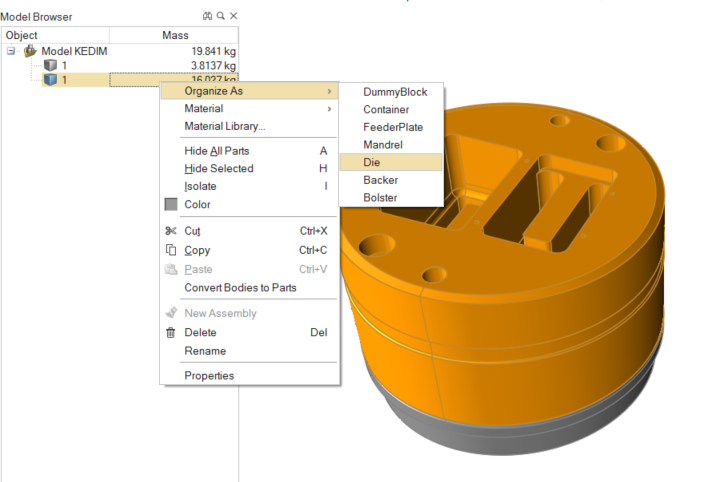This screenshot has width=703, height=482.
Task: Expand the Material submenu arrow
Action: [x=329, y=109]
